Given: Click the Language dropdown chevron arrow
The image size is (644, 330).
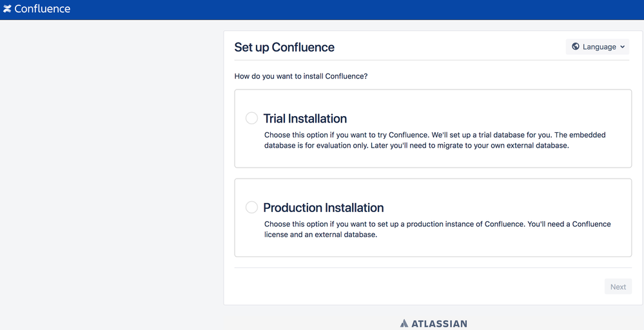Looking at the screenshot, I should coord(622,47).
